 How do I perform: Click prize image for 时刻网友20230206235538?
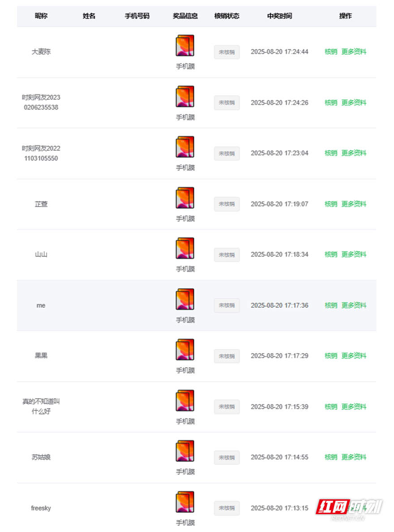(185, 97)
